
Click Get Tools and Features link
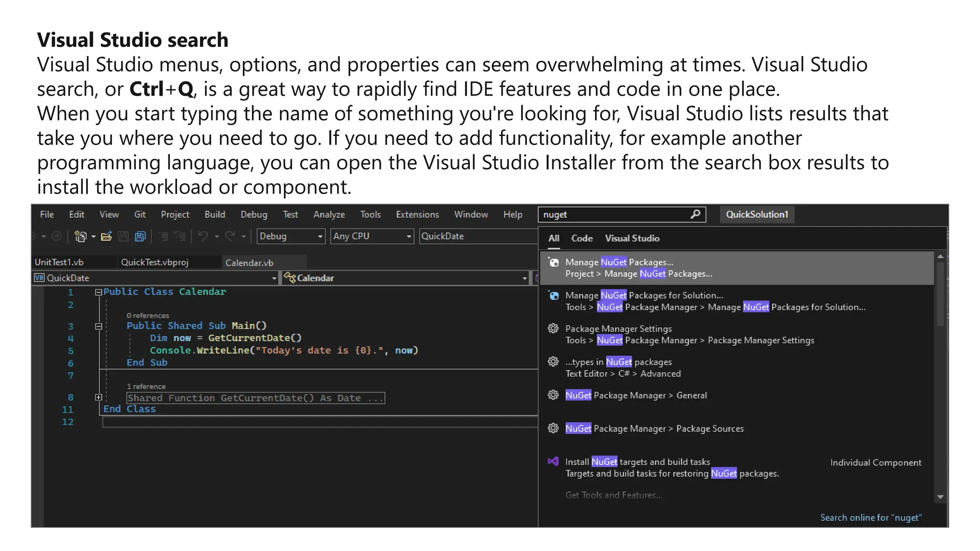614,495
